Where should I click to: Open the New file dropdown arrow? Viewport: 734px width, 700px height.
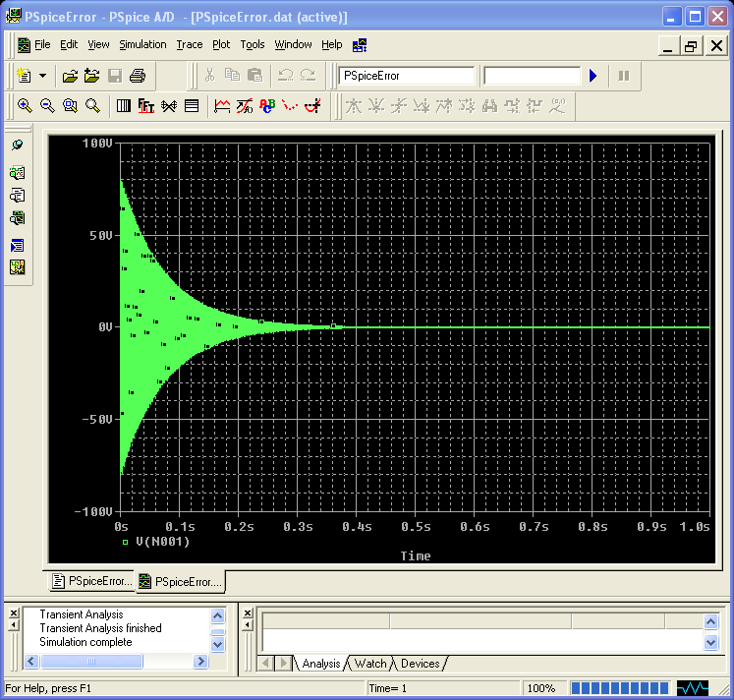coord(42,76)
